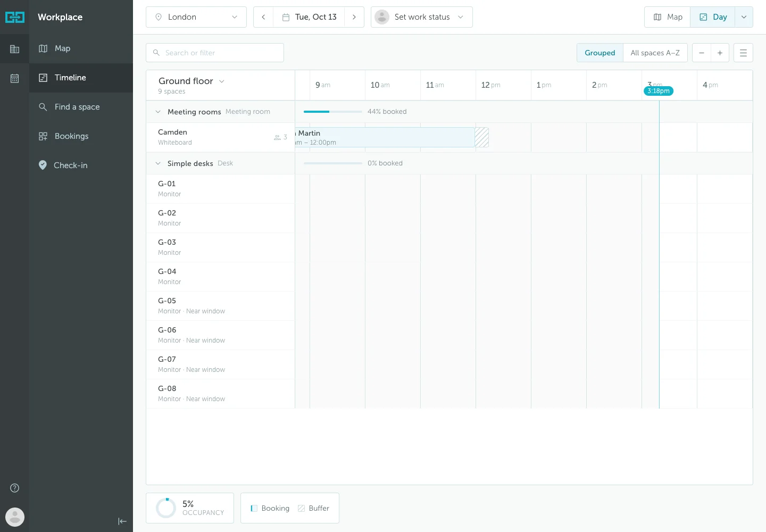
Task: Expand the Ground floor selector
Action: point(191,81)
